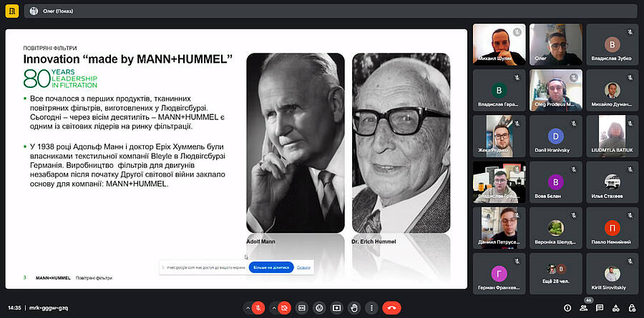This screenshot has height=318, width=644.
Task: Open the more options three-dot menu
Action: point(371,308)
